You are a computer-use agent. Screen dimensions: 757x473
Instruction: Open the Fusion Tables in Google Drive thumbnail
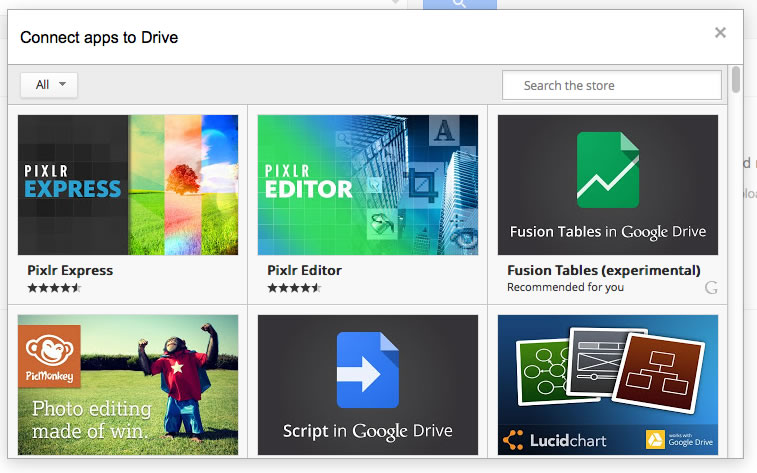tap(608, 185)
